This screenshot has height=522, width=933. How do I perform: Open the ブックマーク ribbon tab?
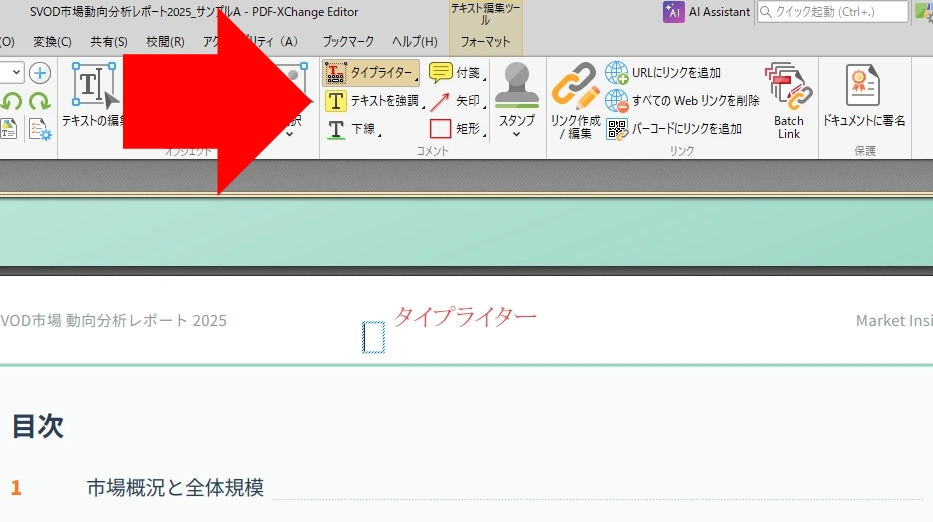pos(348,42)
